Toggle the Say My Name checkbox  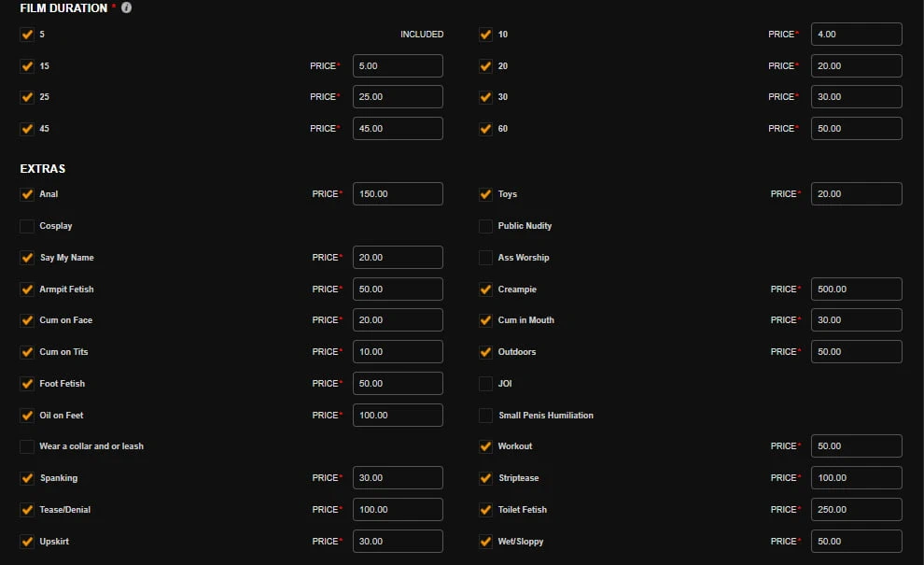(27, 258)
